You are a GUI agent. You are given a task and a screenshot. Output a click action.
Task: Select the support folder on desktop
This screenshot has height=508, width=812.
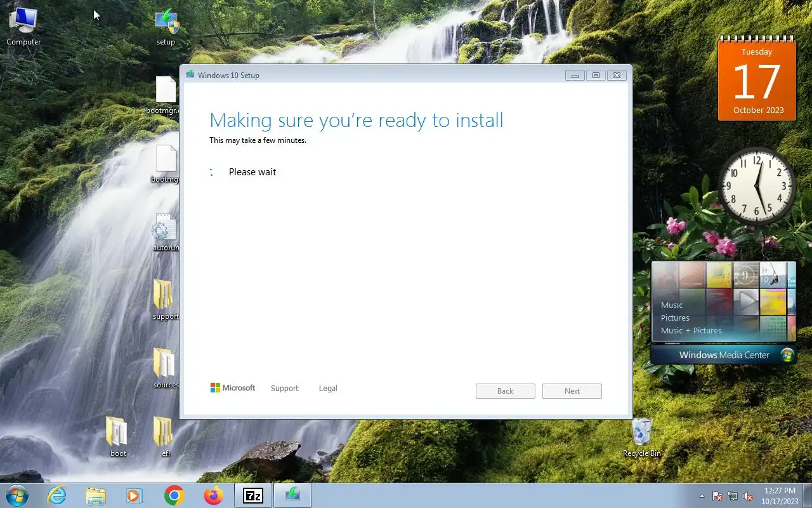(x=166, y=300)
